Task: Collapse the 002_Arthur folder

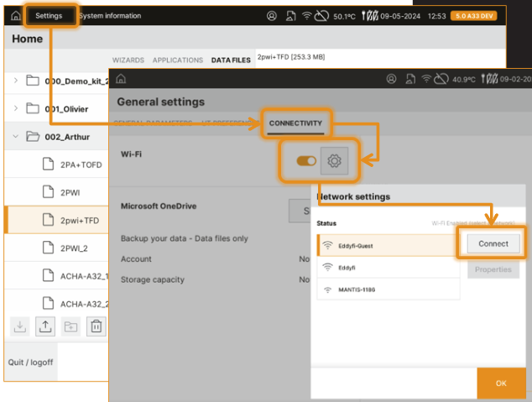Action: pyautogui.click(x=16, y=136)
